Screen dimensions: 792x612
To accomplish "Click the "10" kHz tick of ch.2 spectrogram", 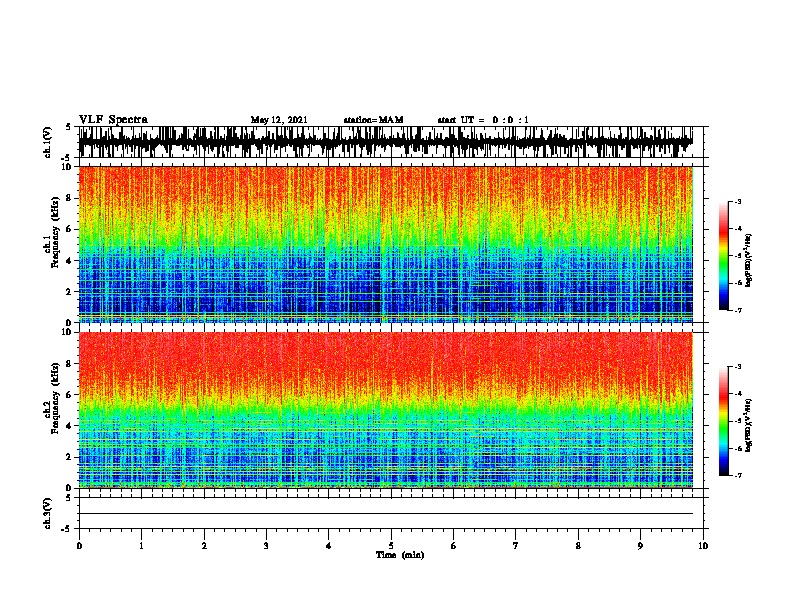I will coord(66,332).
